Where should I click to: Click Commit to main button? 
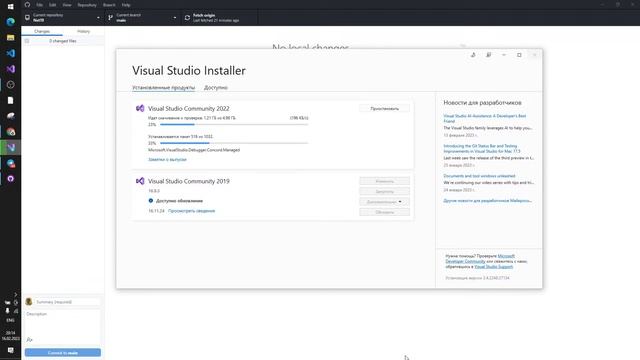coord(63,352)
